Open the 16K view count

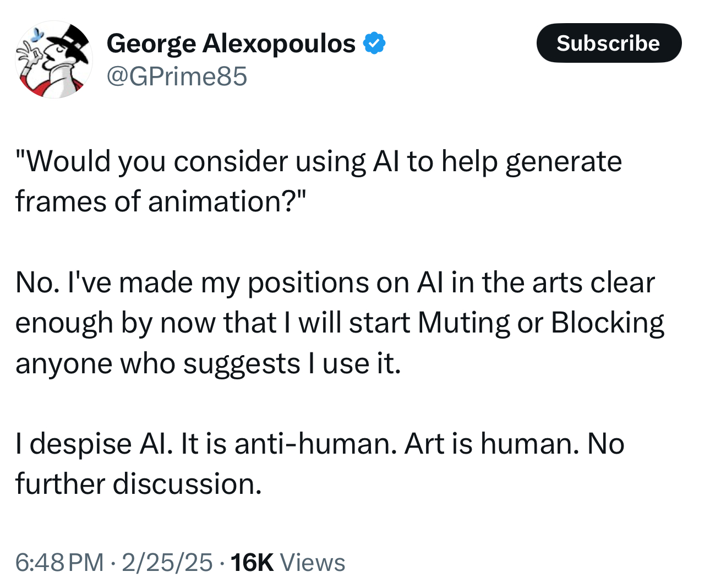pos(252,562)
